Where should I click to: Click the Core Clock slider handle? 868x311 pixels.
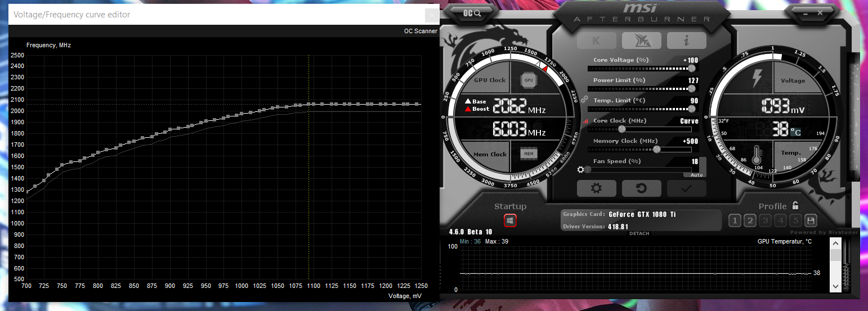(x=622, y=129)
